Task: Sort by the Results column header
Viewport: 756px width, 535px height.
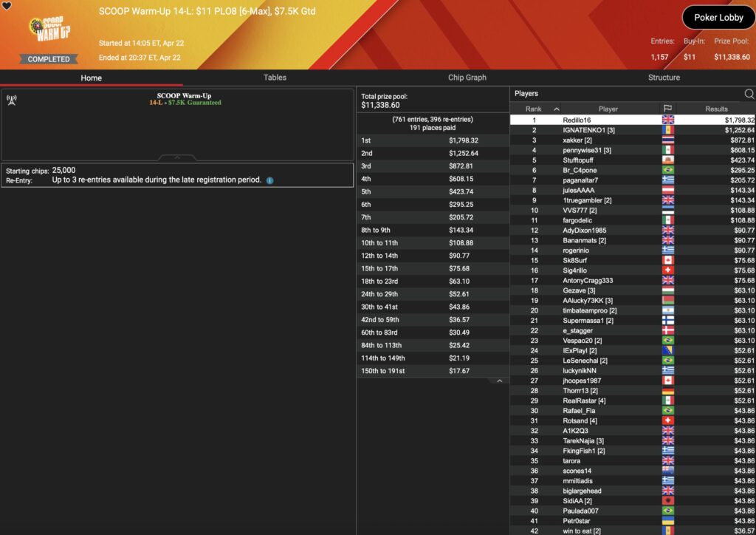Action: click(716, 109)
